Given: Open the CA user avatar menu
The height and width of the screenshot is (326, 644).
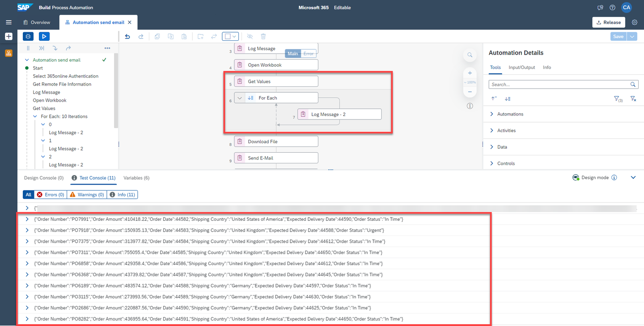Looking at the screenshot, I should pyautogui.click(x=627, y=8).
